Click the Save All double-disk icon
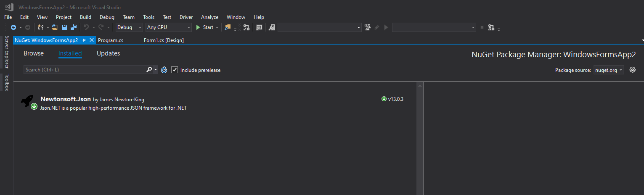 pyautogui.click(x=73, y=27)
